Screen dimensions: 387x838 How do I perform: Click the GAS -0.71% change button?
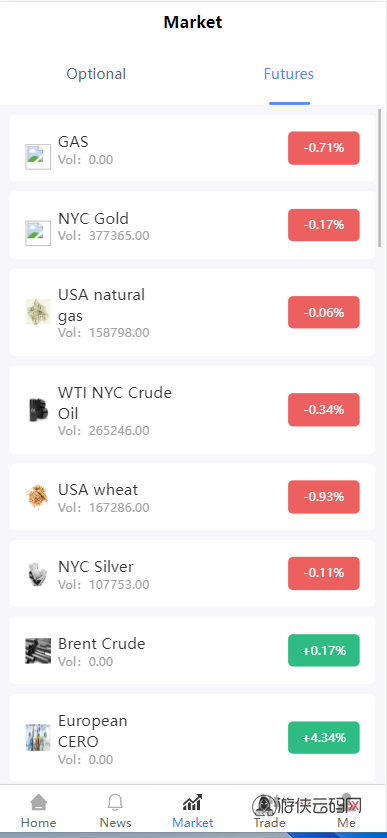[324, 148]
